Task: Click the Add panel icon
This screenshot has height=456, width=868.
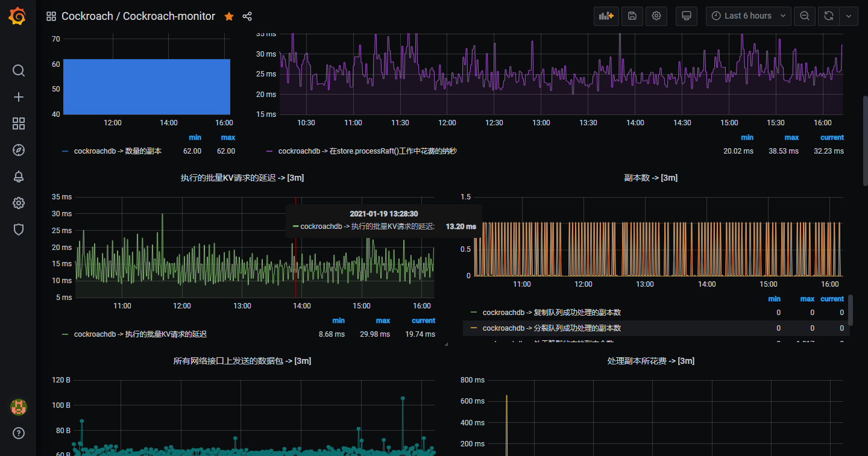Action: click(x=606, y=16)
